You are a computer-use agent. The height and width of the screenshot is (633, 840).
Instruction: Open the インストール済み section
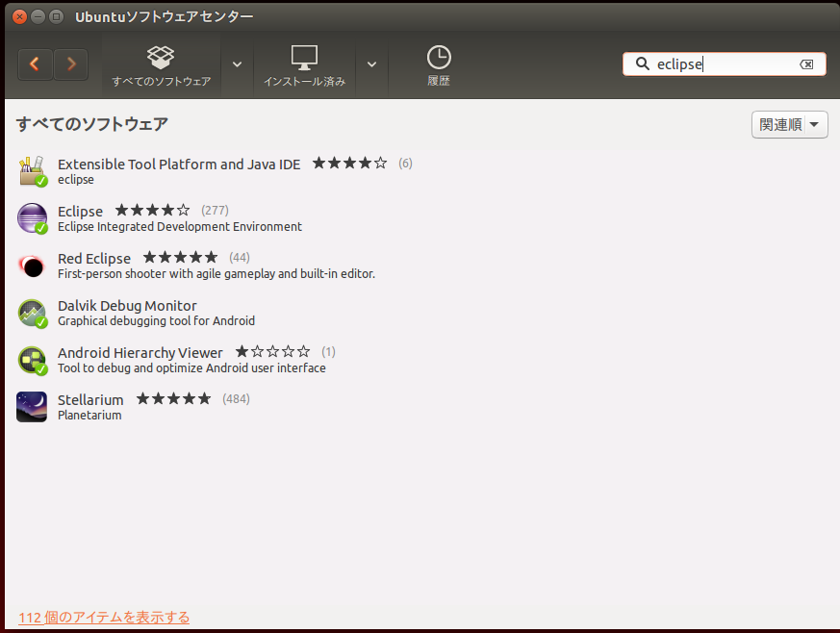(304, 65)
